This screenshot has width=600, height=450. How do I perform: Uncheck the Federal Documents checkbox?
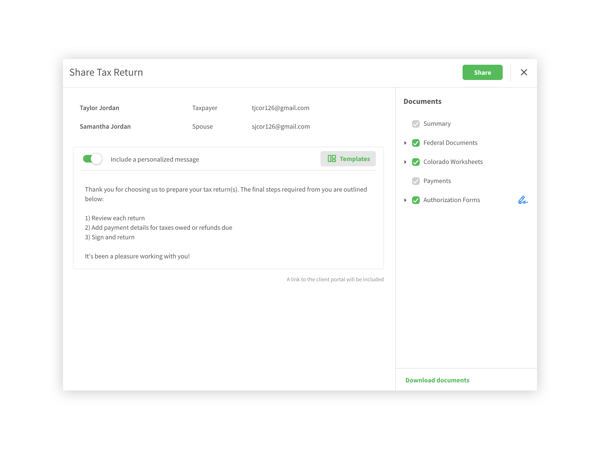click(x=416, y=143)
